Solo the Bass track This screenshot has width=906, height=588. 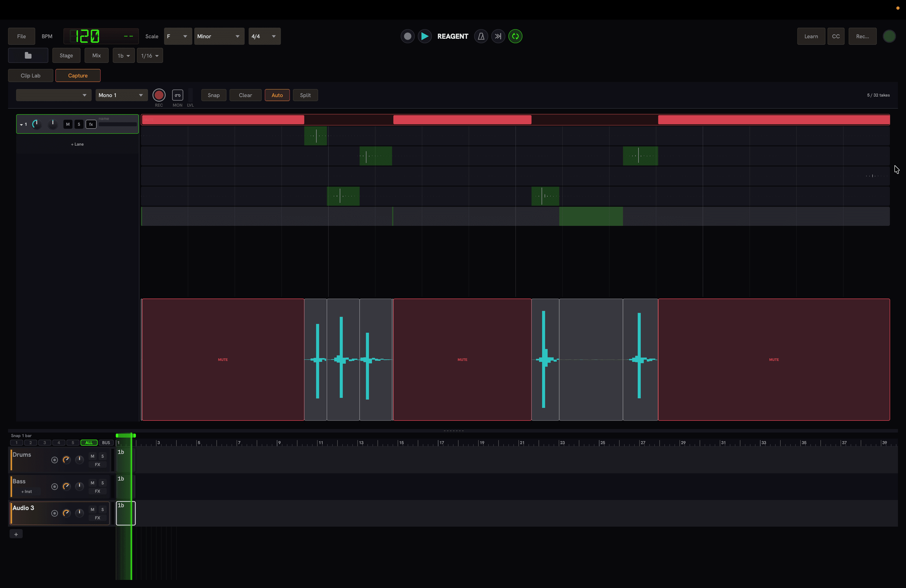(102, 483)
